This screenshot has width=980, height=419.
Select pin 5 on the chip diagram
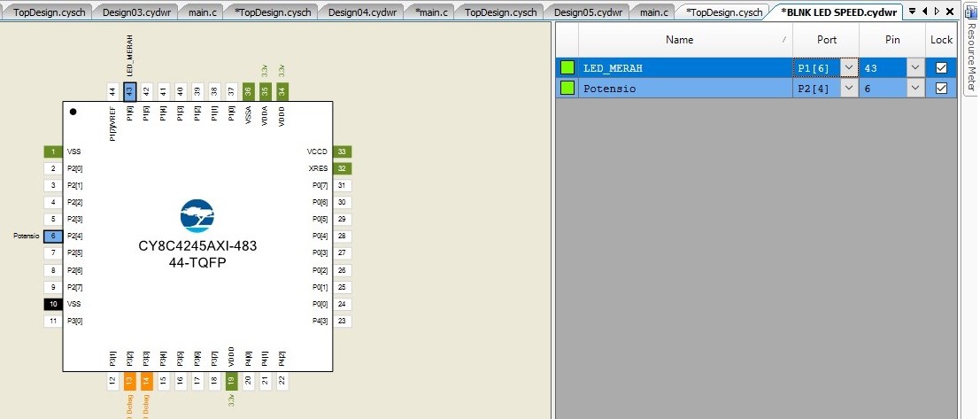click(53, 219)
